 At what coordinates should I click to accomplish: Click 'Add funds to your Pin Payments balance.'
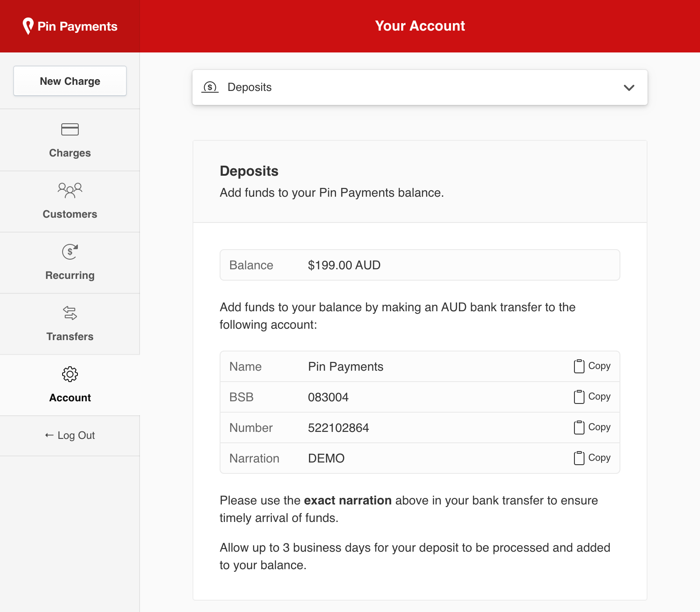[x=332, y=193]
